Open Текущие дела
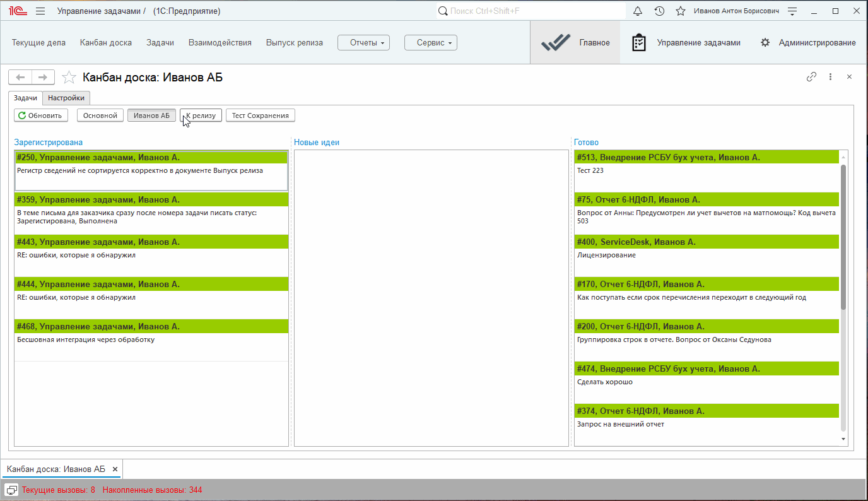Image resolution: width=868 pixels, height=501 pixels. coord(38,42)
